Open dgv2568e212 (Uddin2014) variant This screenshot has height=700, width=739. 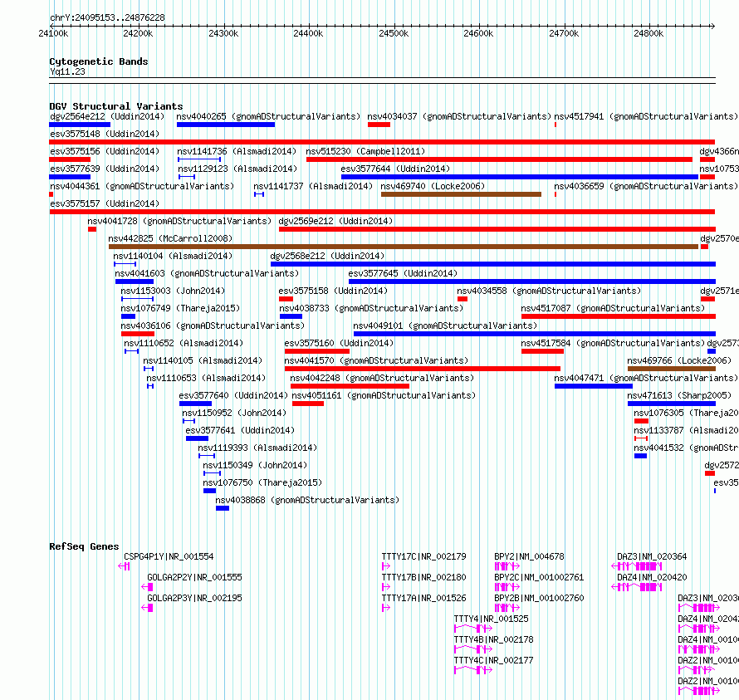pyautogui.click(x=327, y=256)
